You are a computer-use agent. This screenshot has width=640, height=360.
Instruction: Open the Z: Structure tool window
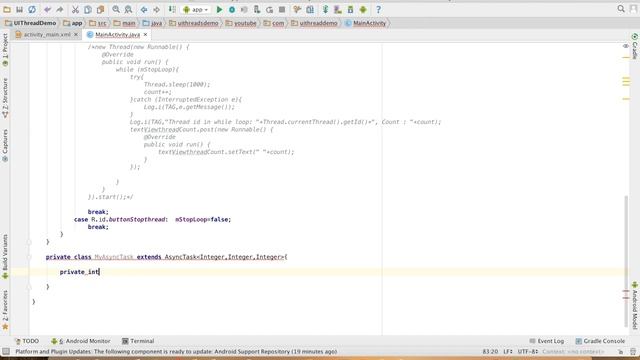pyautogui.click(x=5, y=98)
